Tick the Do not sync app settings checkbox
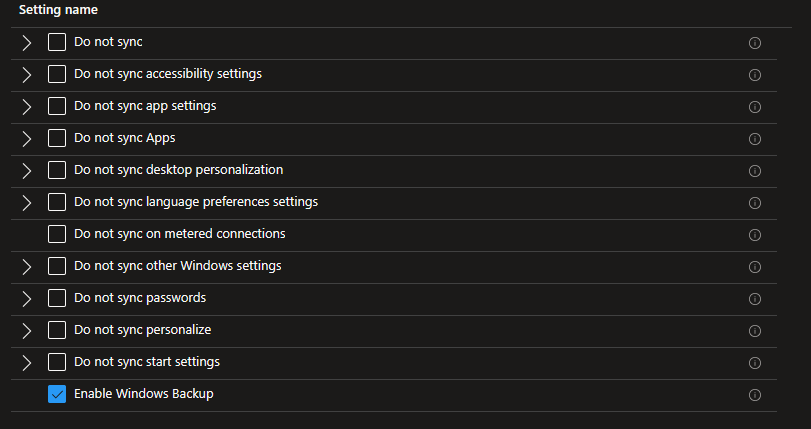The image size is (811, 429). point(57,106)
